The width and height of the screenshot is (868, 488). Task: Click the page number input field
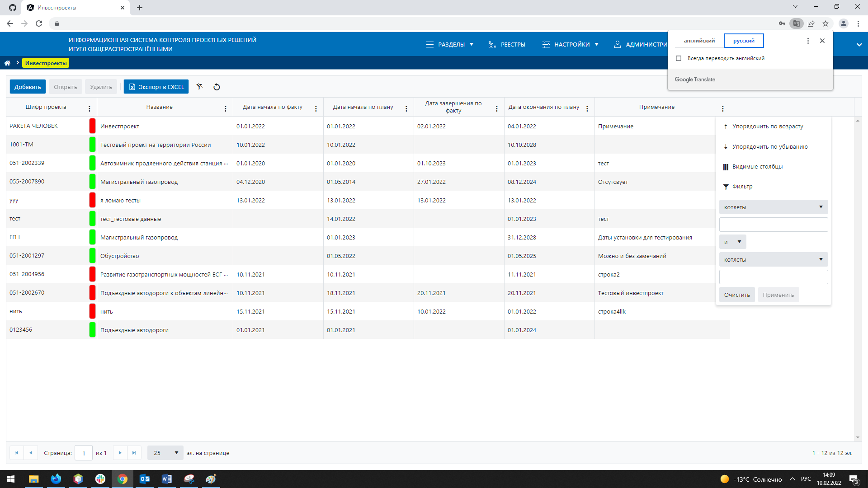tap(84, 453)
